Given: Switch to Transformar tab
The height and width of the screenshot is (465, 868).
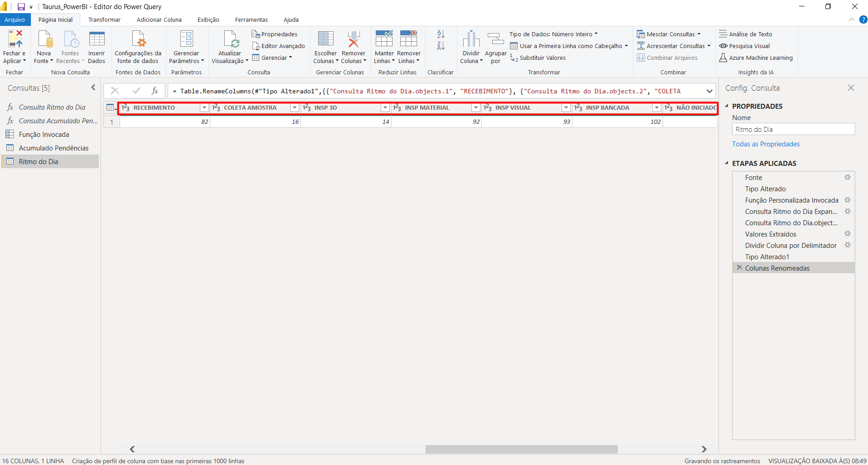Looking at the screenshot, I should click(104, 19).
